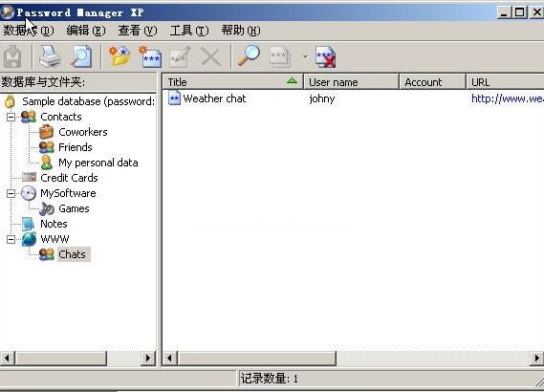
Task: Open the 帮助 (H) menu
Action: 241,31
